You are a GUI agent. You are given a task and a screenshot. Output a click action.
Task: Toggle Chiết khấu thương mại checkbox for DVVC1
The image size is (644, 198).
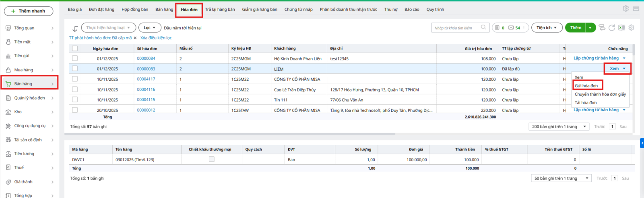[x=211, y=160]
